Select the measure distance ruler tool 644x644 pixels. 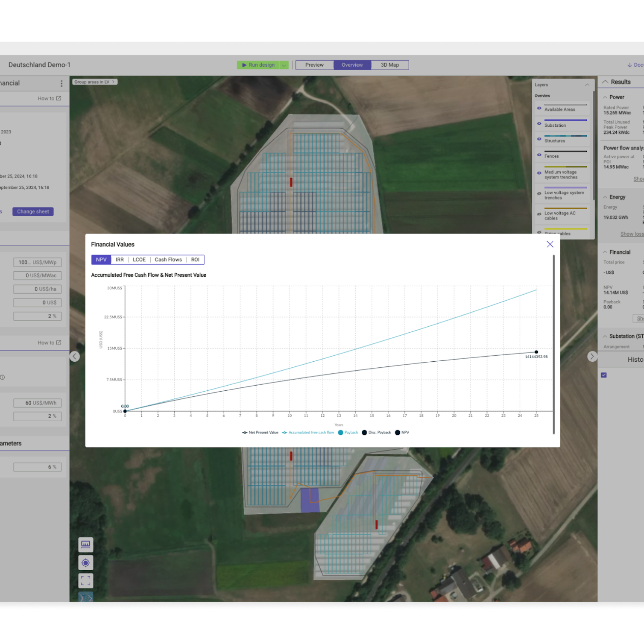click(86, 544)
